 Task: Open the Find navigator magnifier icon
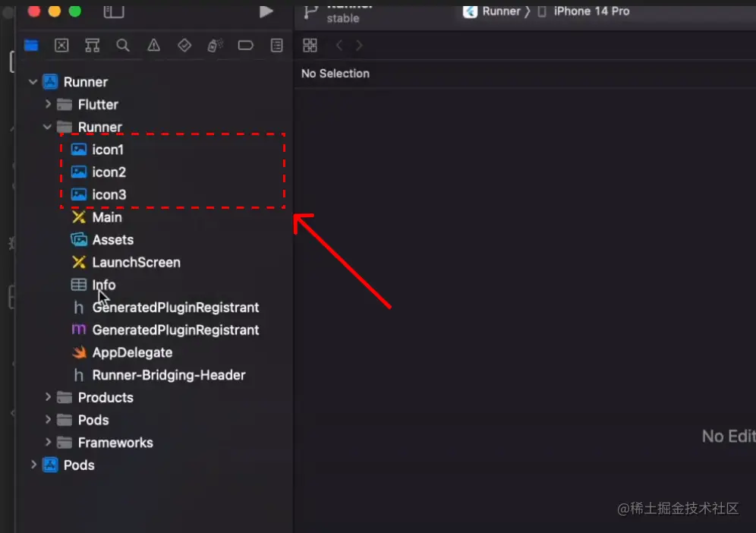coord(123,46)
